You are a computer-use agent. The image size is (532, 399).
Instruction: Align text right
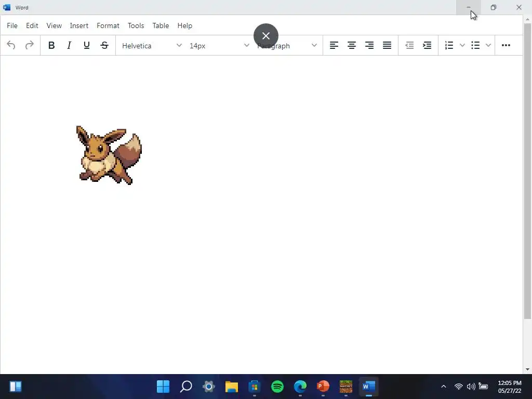pos(369,45)
